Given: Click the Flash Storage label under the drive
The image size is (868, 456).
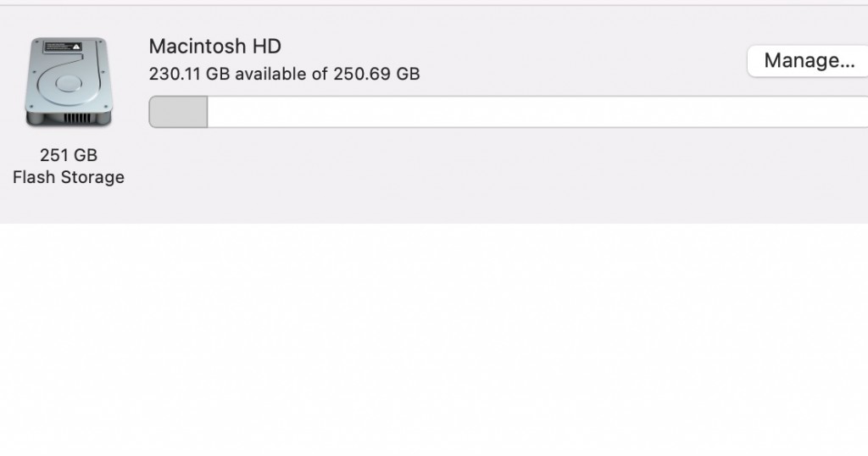Looking at the screenshot, I should (69, 177).
